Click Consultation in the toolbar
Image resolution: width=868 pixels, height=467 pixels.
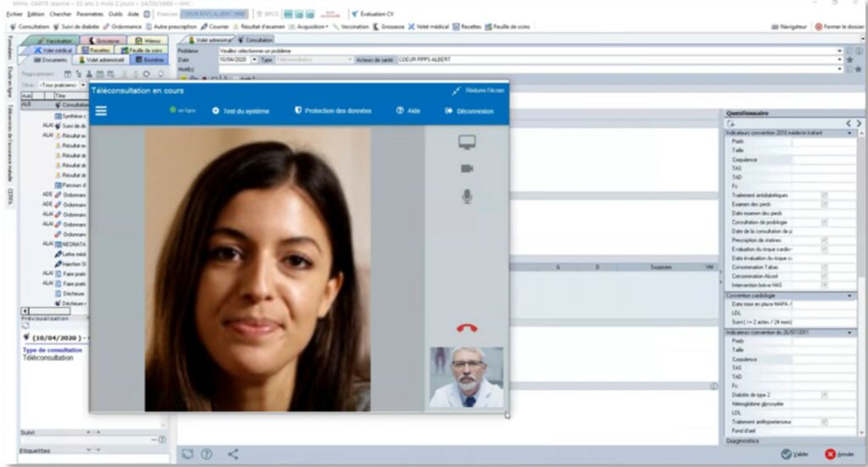[30, 26]
